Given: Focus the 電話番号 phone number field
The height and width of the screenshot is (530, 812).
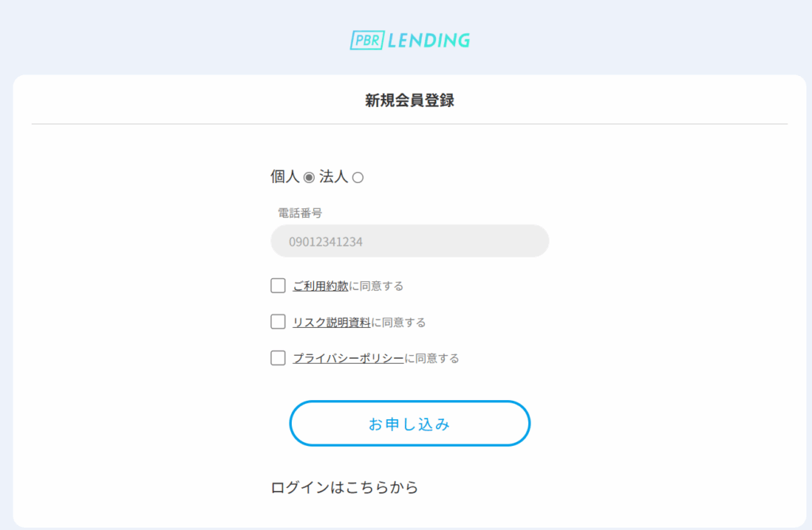Looking at the screenshot, I should pos(409,241).
